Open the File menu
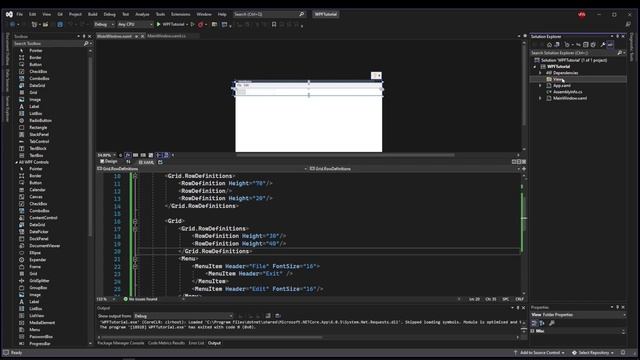This screenshot has height=360, width=640. [x=19, y=14]
